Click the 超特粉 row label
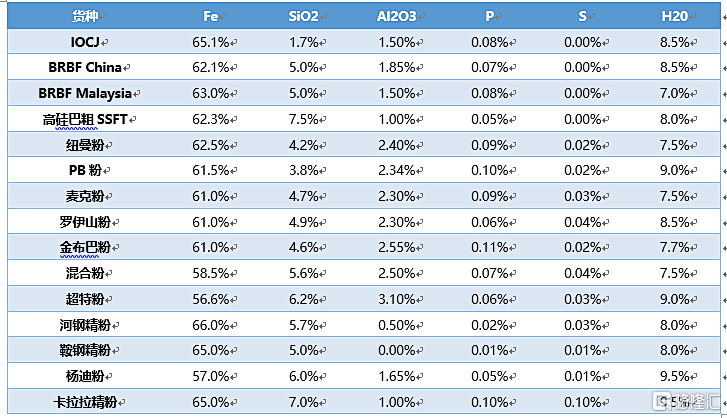 tap(85, 299)
